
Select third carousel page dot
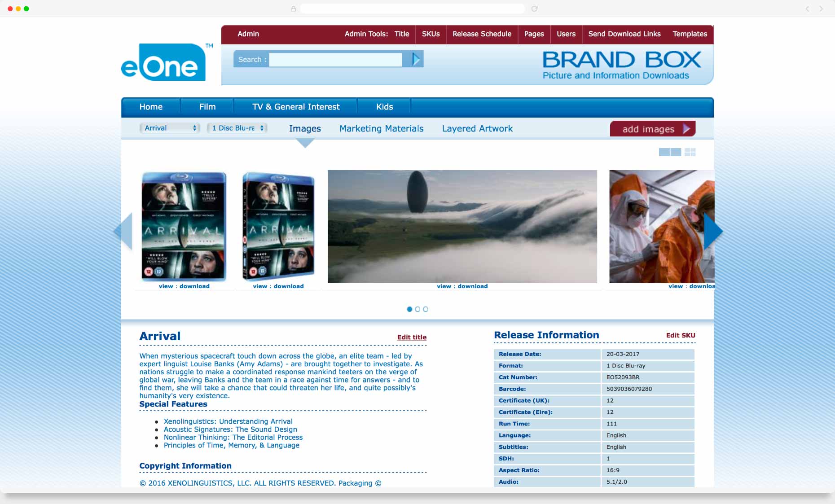[426, 309]
